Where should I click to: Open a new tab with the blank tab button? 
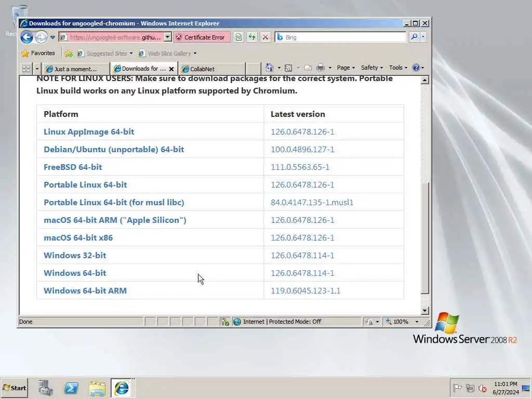(x=253, y=69)
